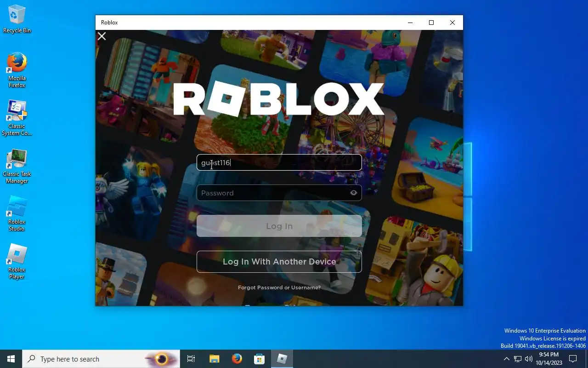The image size is (588, 368).
Task: Minimize the Roblox window
Action: click(410, 23)
